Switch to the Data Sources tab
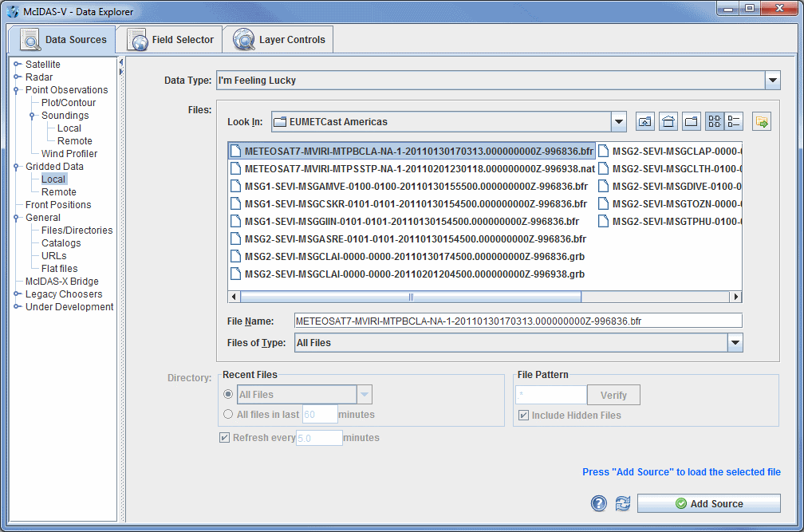Image resolution: width=804 pixels, height=532 pixels. pos(62,39)
